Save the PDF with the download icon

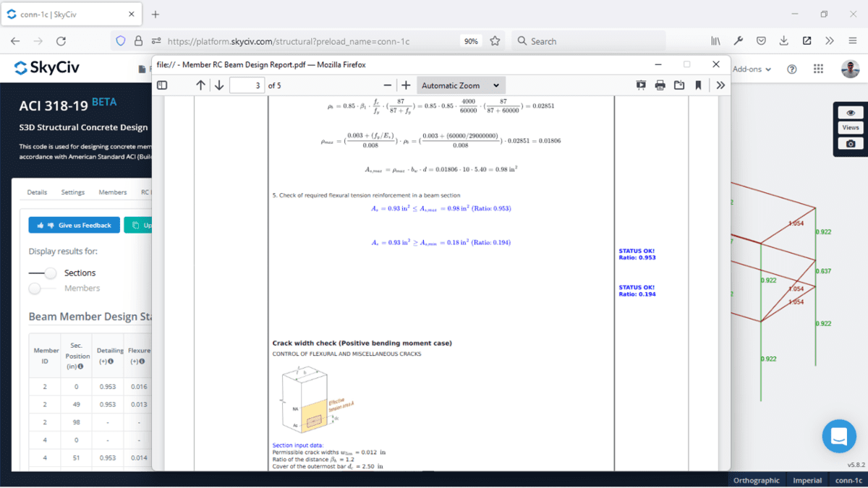(678, 85)
